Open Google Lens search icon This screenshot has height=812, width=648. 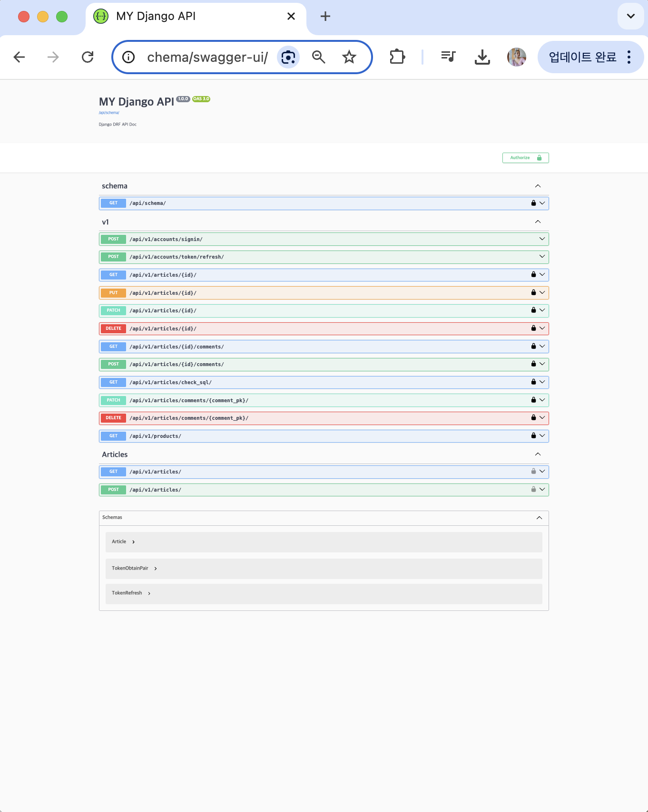(x=288, y=58)
